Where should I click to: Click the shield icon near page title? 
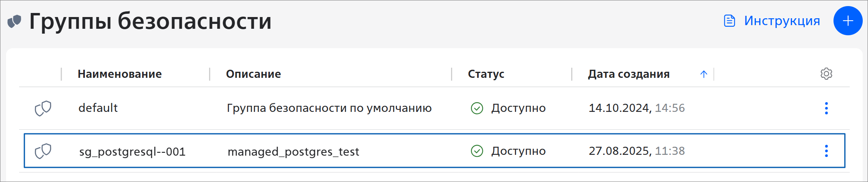[15, 21]
